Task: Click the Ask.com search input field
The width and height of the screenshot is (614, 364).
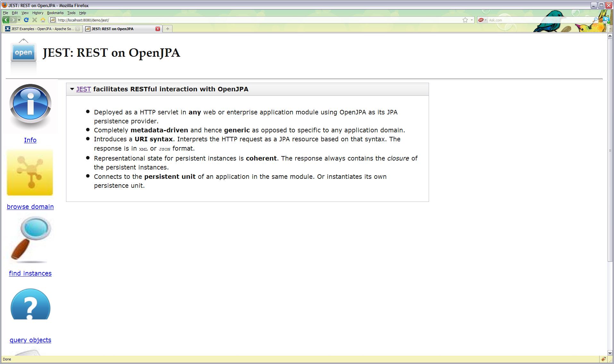Action: click(x=540, y=20)
